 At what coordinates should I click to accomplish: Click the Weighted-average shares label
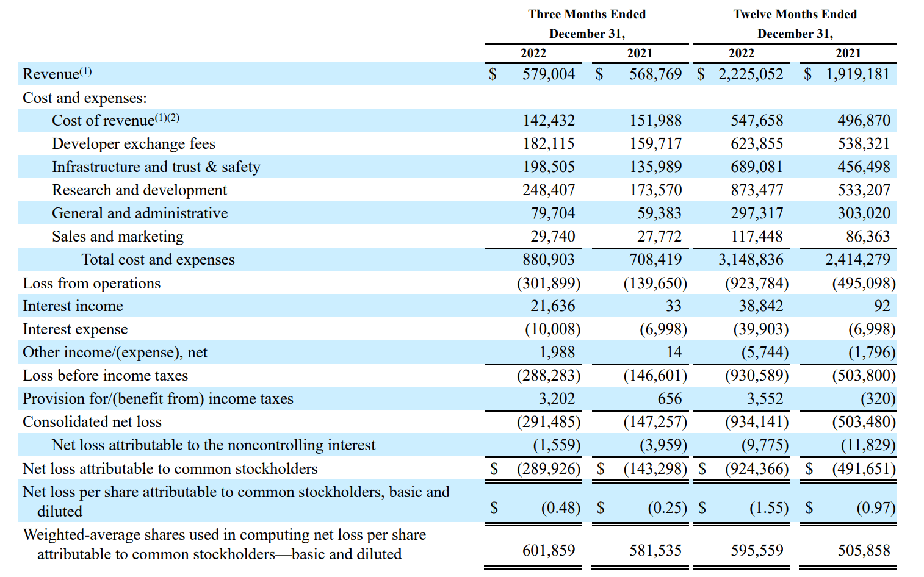point(224,544)
